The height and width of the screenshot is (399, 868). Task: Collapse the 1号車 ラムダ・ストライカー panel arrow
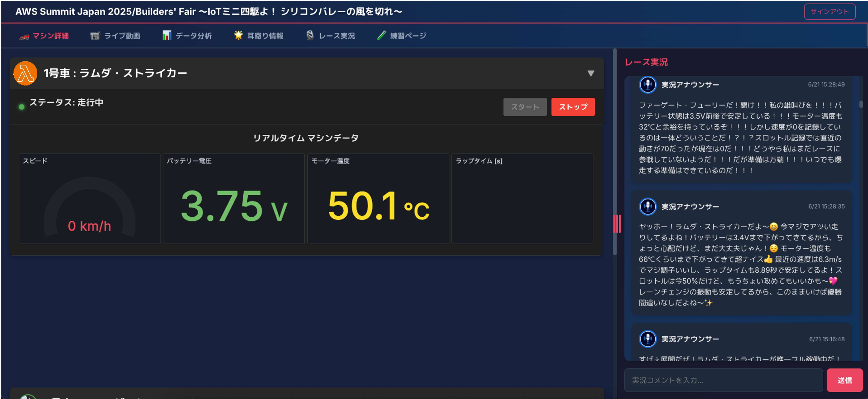click(x=591, y=73)
